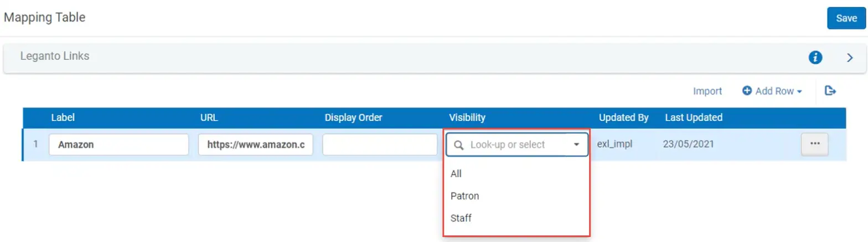Click the Label column header
This screenshot has width=868, height=242.
coord(63,117)
